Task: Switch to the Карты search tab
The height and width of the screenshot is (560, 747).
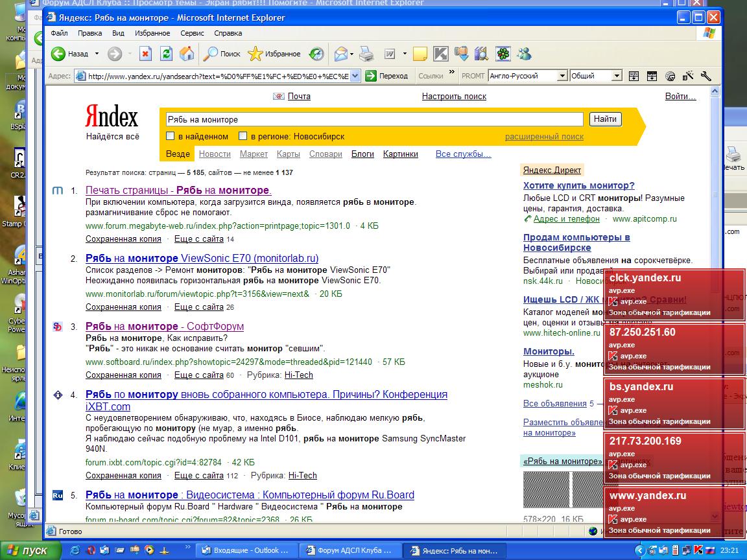Action: 288,154
